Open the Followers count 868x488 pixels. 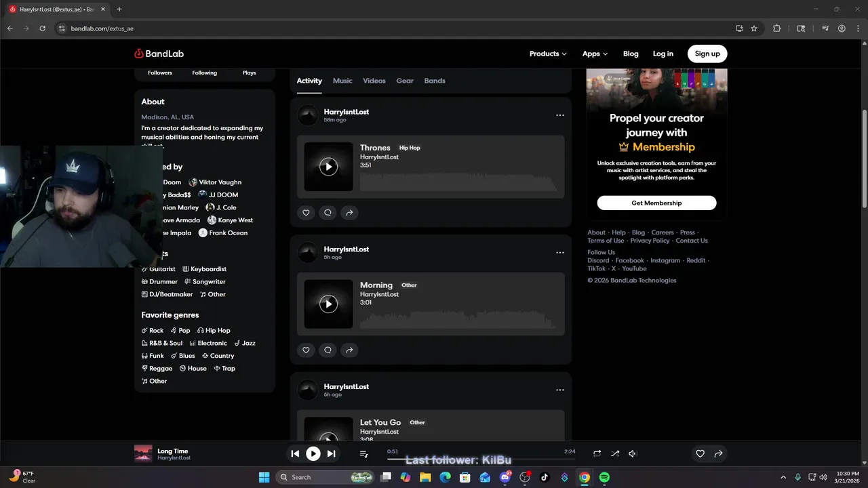click(160, 73)
